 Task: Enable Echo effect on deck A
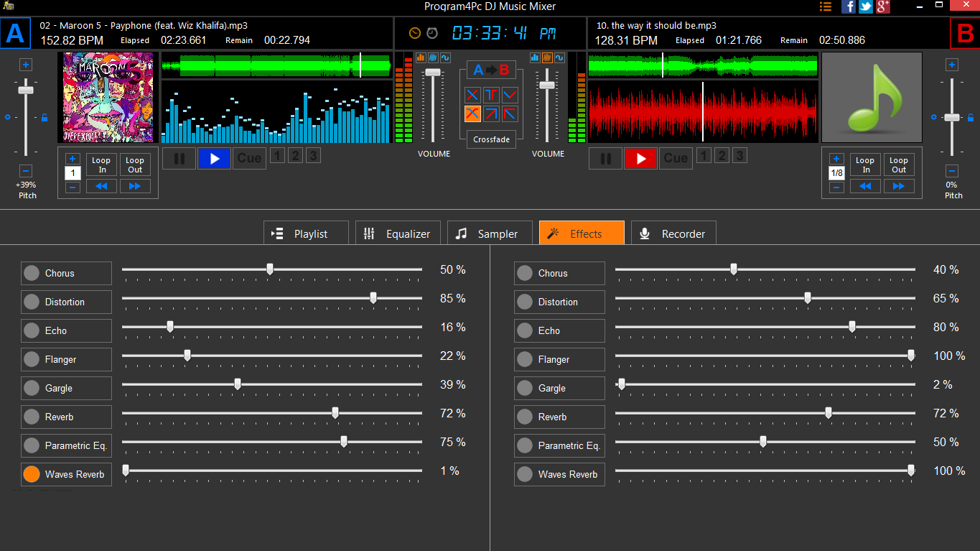coord(66,330)
